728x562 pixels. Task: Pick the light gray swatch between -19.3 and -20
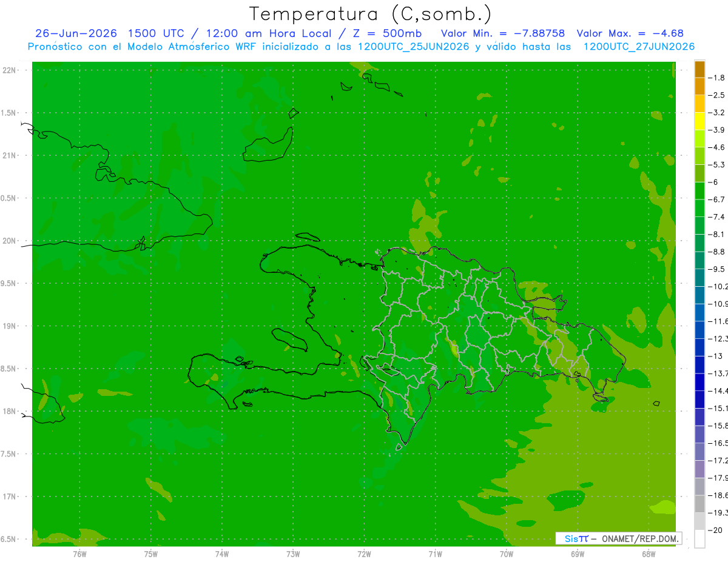click(699, 521)
